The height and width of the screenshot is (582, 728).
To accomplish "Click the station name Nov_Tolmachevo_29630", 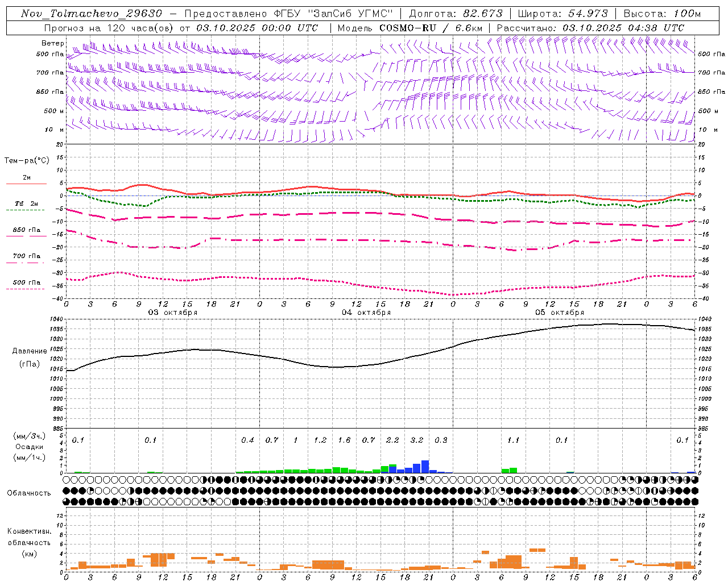I will [92, 14].
